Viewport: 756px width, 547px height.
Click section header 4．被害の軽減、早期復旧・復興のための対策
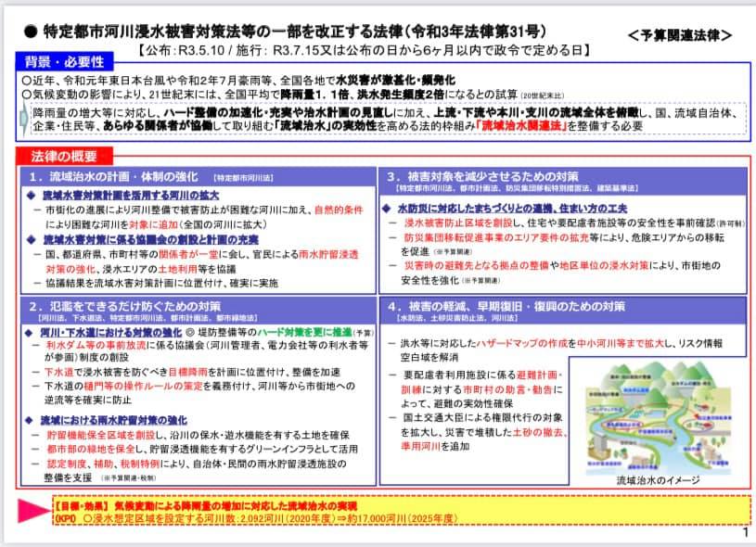click(x=506, y=306)
